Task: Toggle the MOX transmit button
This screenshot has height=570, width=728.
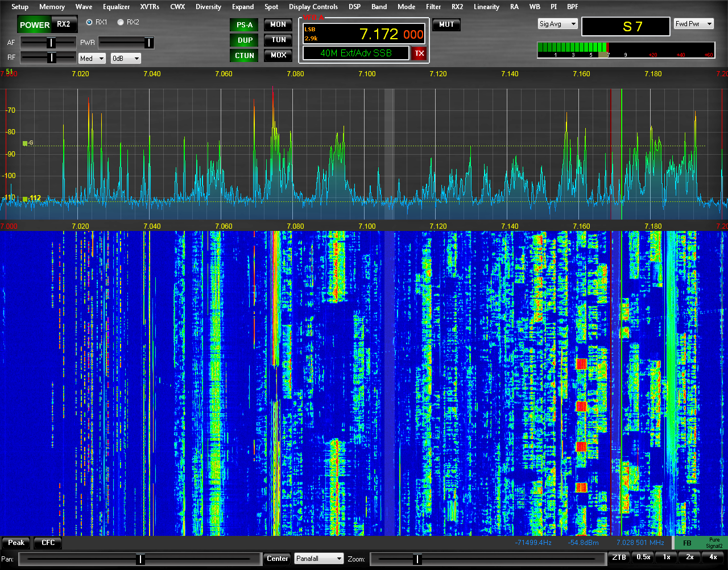Action: click(278, 55)
